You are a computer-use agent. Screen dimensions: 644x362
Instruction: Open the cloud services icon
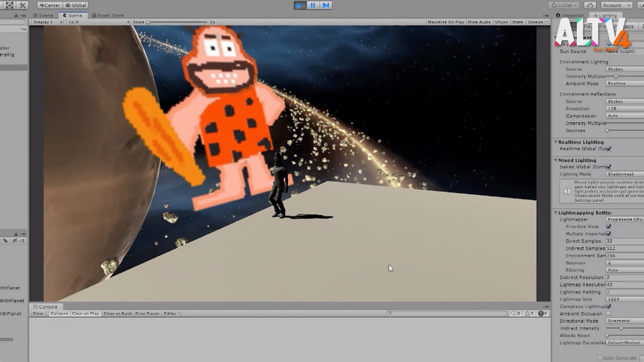point(590,5)
